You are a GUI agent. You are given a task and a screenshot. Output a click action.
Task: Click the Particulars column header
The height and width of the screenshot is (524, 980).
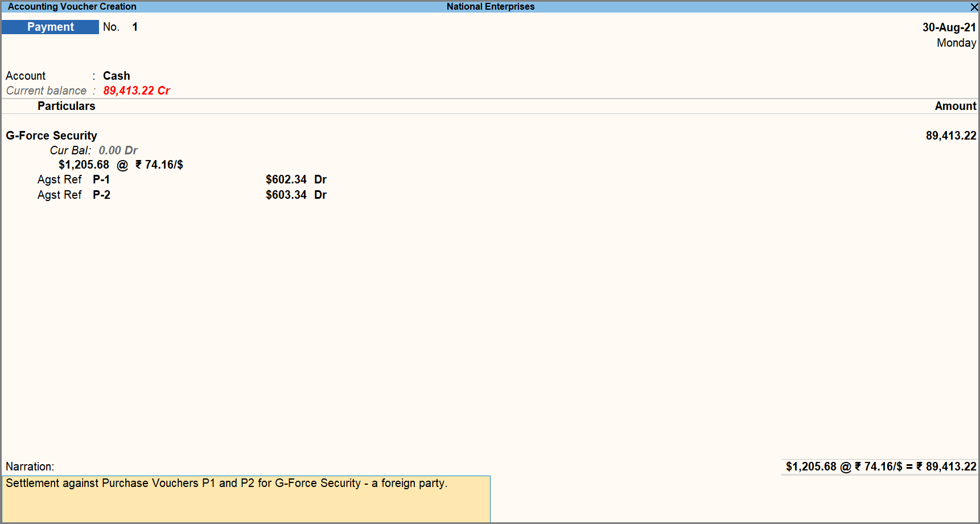66,106
